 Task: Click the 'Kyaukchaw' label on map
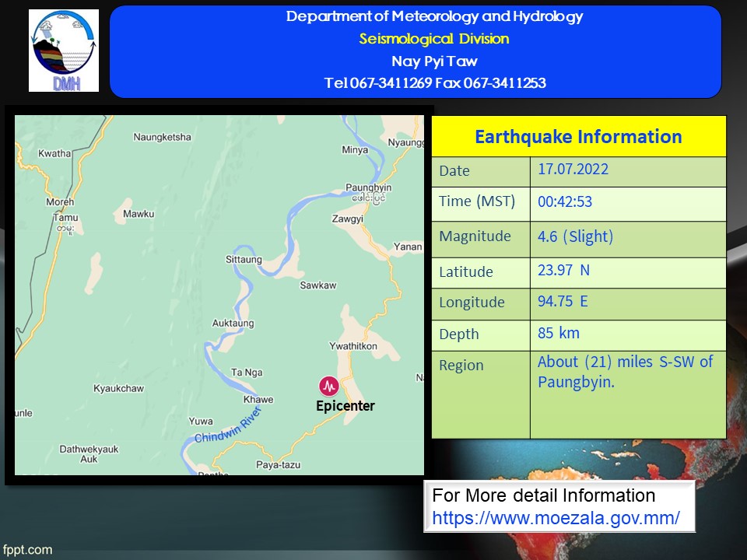click(118, 389)
